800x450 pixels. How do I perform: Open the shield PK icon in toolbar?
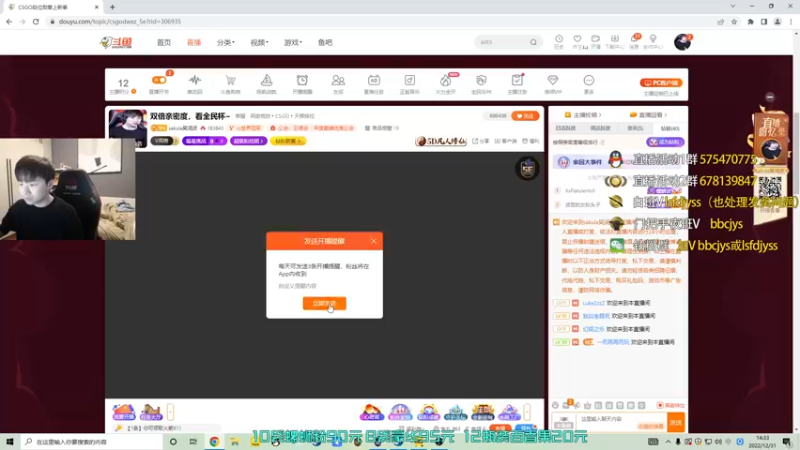click(481, 80)
